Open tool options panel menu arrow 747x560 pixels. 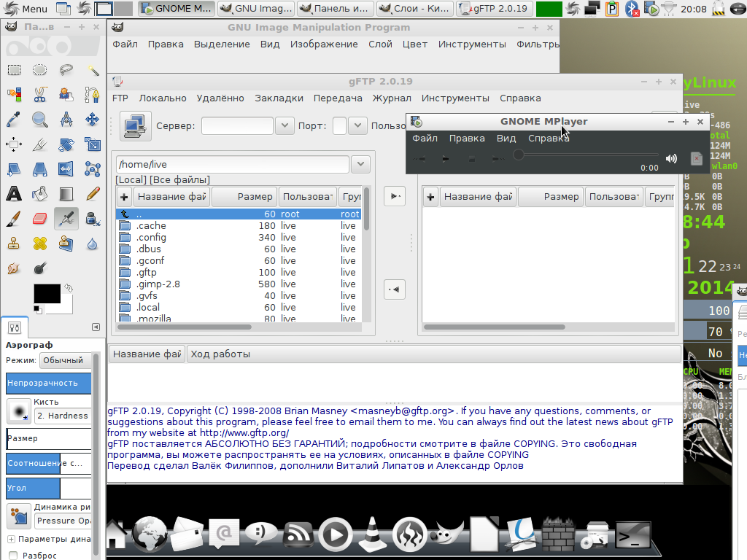pos(96,327)
